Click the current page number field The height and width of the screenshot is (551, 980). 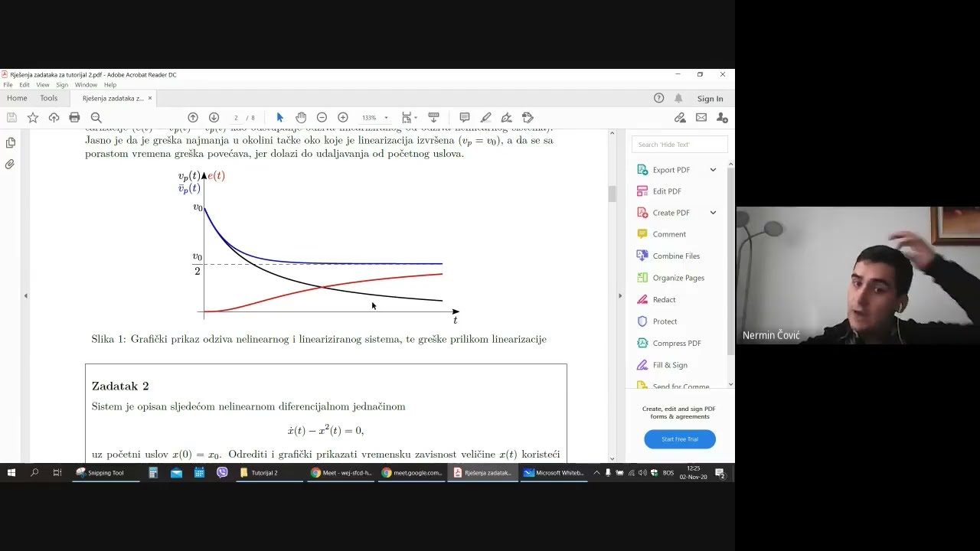236,118
